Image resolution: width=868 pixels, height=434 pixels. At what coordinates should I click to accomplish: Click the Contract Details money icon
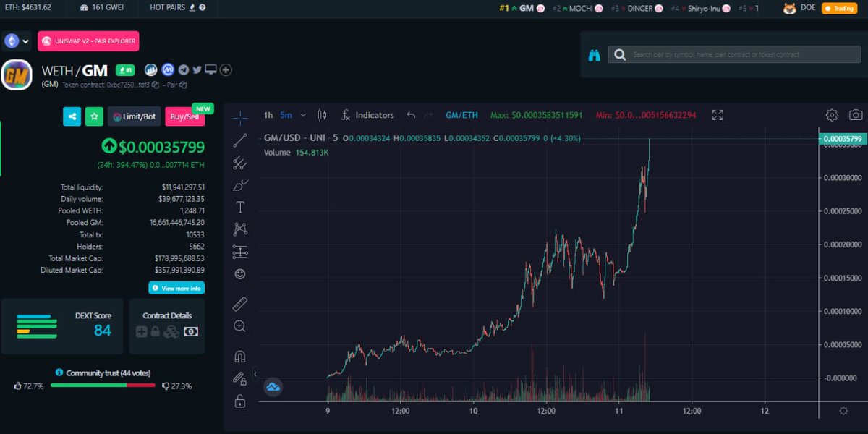pyautogui.click(x=190, y=331)
